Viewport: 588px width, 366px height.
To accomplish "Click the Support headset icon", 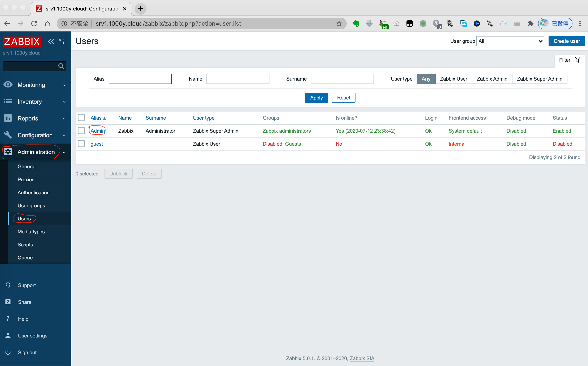I will point(8,285).
